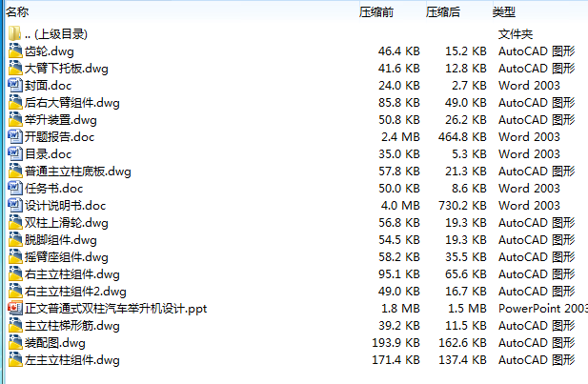
Task: Select the 右主立柱组件2.dwg file icon
Action: [x=15, y=291]
